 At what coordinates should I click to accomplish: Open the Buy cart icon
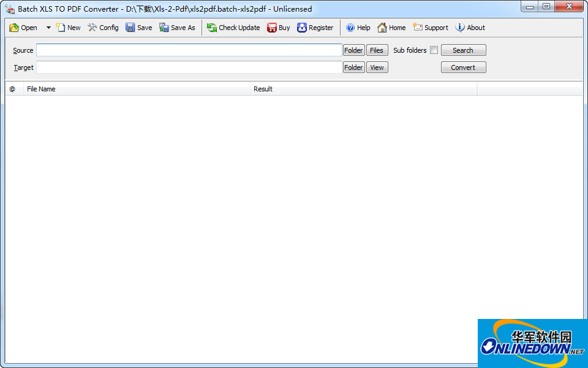(x=279, y=28)
